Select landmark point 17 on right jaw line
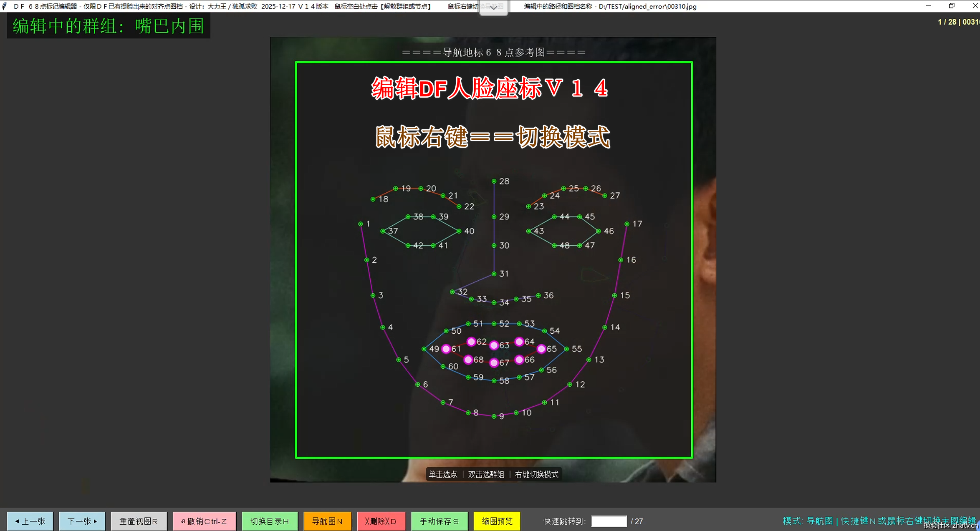 tap(627, 224)
